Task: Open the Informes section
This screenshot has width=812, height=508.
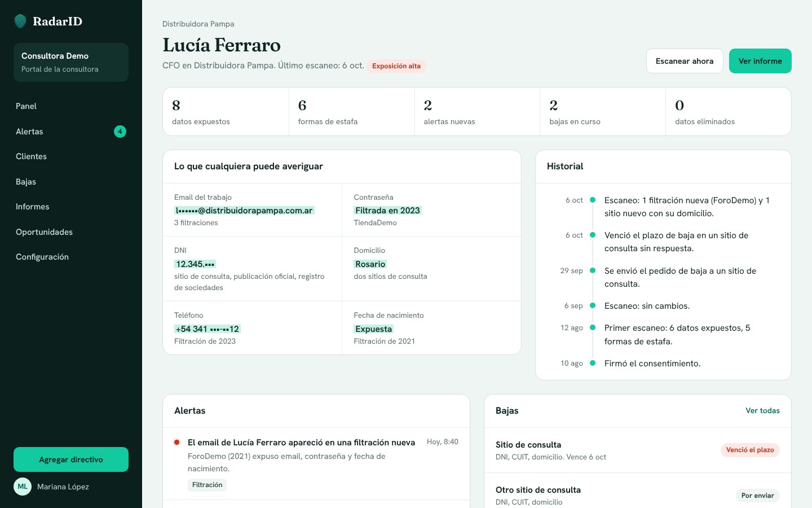Action: click(71, 207)
